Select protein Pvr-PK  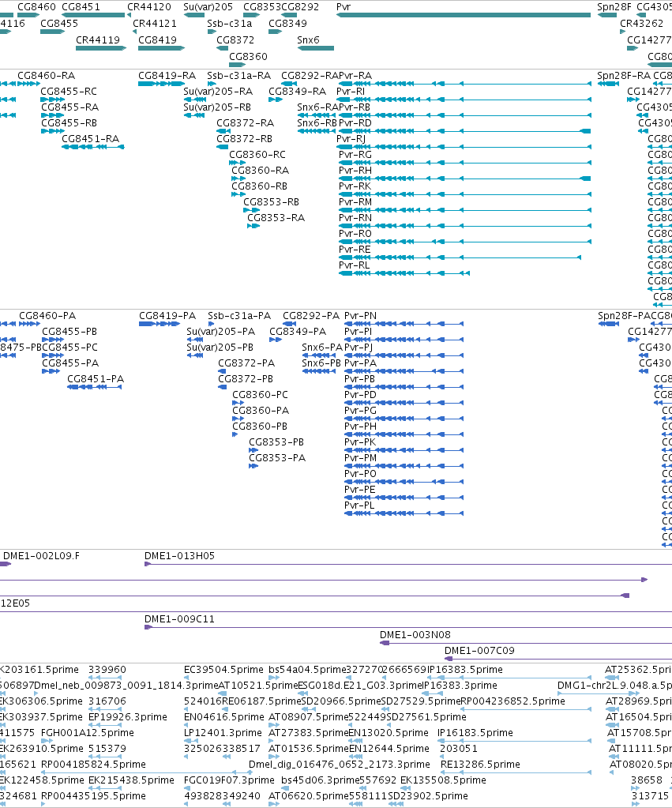click(360, 442)
